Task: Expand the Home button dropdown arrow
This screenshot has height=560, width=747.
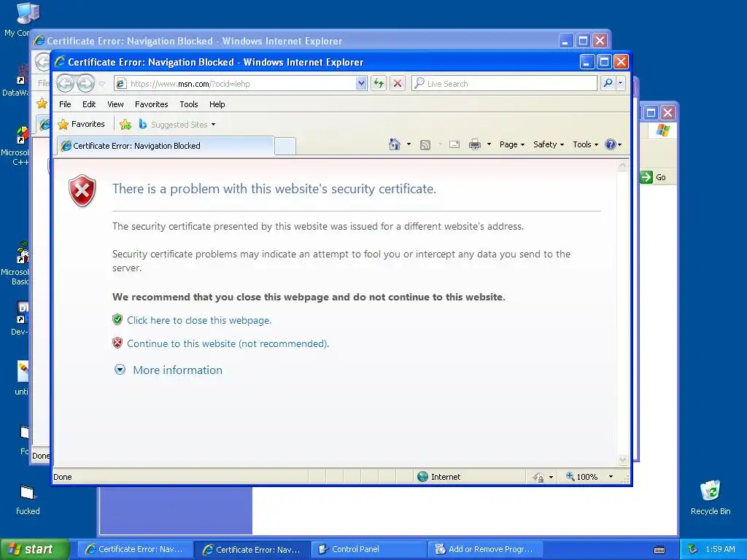Action: tap(409, 144)
